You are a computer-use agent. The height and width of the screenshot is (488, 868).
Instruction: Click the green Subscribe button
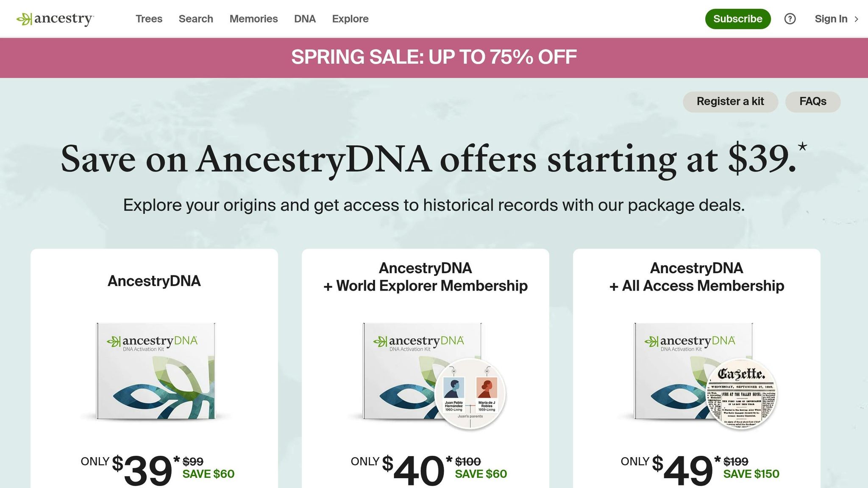pyautogui.click(x=737, y=19)
